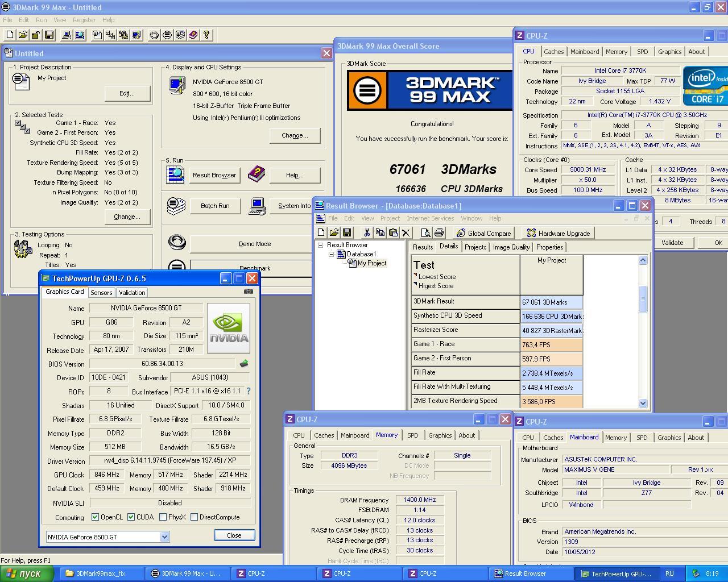Click Result Browser scrollbar thumb

point(643,300)
